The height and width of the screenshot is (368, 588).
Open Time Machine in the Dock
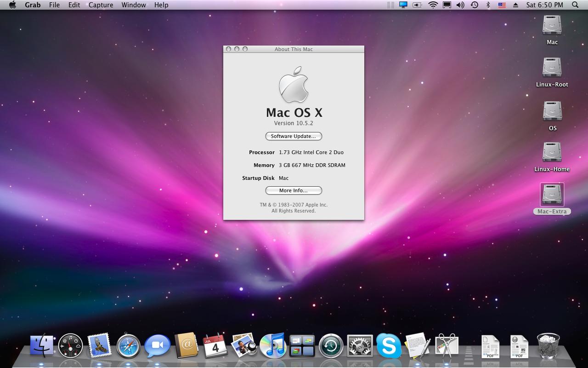coord(331,346)
